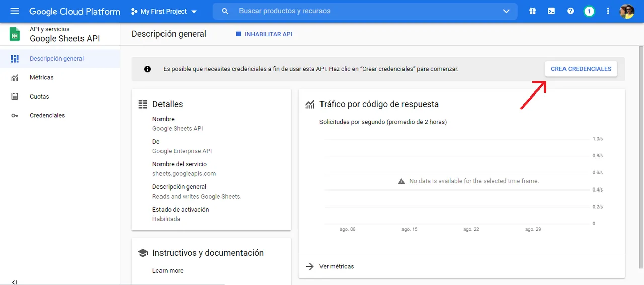644x285 pixels.
Task: Click the API y servicios header text
Action: click(x=50, y=29)
